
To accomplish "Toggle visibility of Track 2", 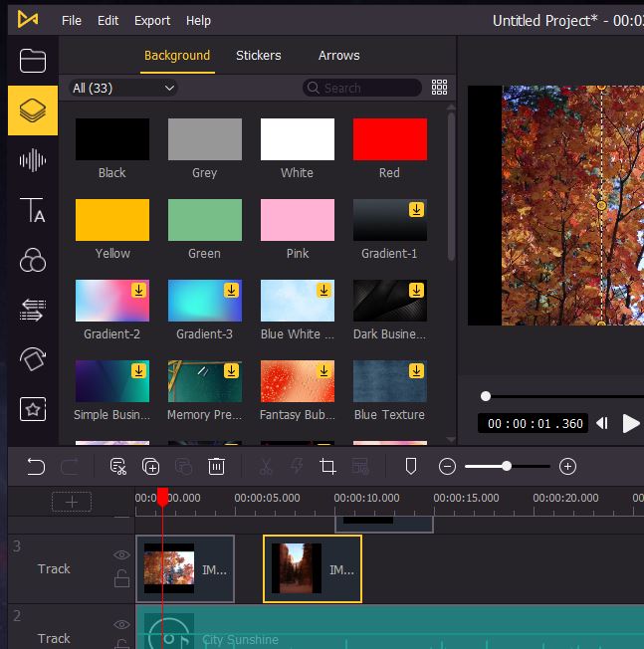I will pyautogui.click(x=121, y=625).
